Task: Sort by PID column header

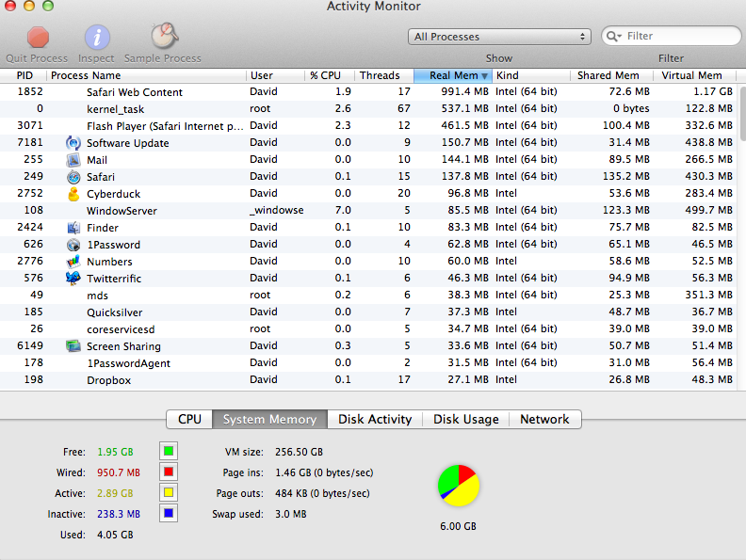Action: click(x=24, y=75)
